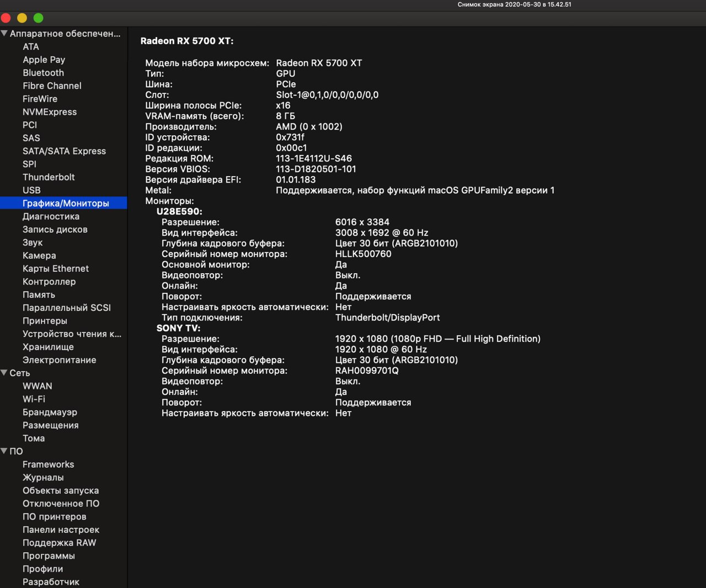Image resolution: width=706 pixels, height=588 pixels.
Task: Select Контроллер in the hardware list
Action: (x=49, y=282)
